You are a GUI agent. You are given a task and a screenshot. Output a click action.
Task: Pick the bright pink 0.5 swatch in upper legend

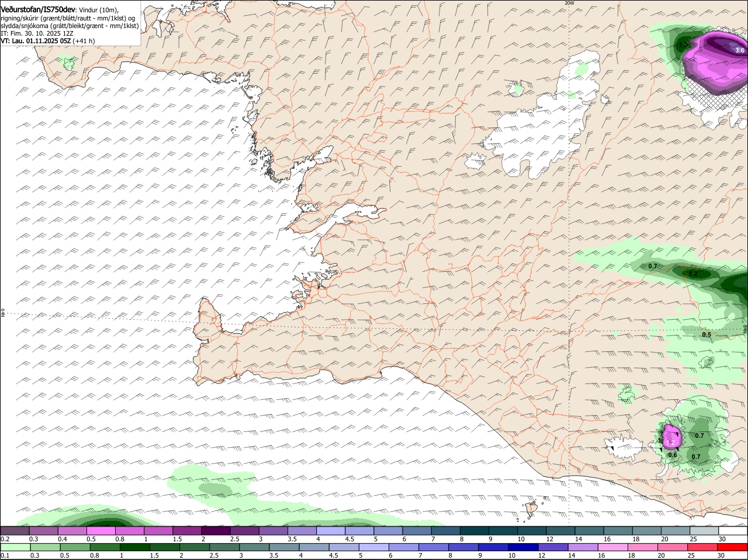point(101,530)
